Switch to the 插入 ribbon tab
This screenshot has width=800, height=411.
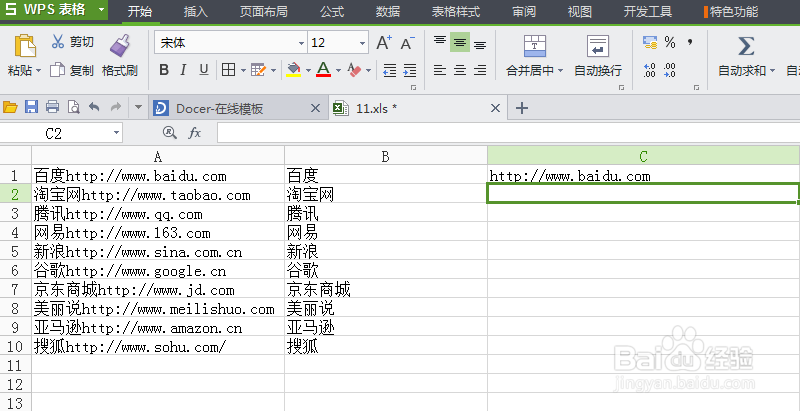pos(196,11)
